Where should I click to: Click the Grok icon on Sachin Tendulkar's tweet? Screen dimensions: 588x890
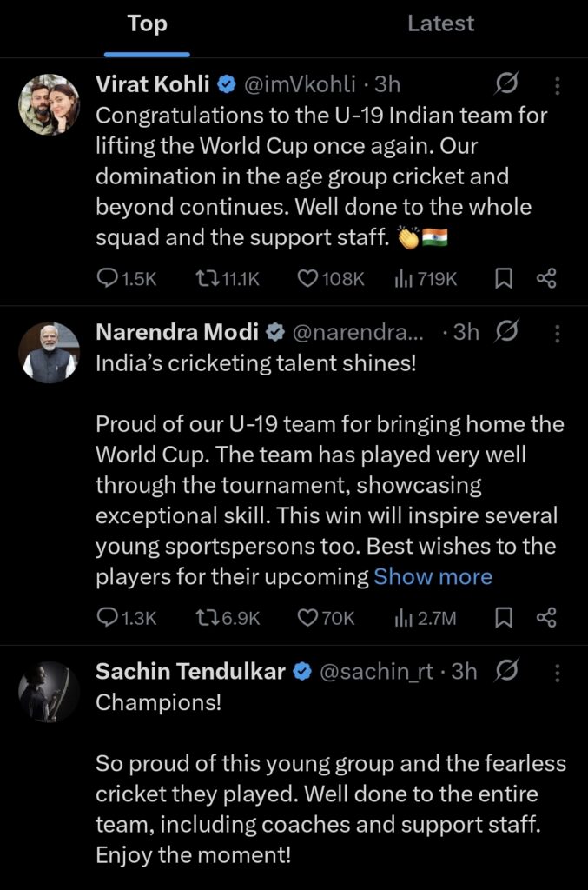pos(506,671)
